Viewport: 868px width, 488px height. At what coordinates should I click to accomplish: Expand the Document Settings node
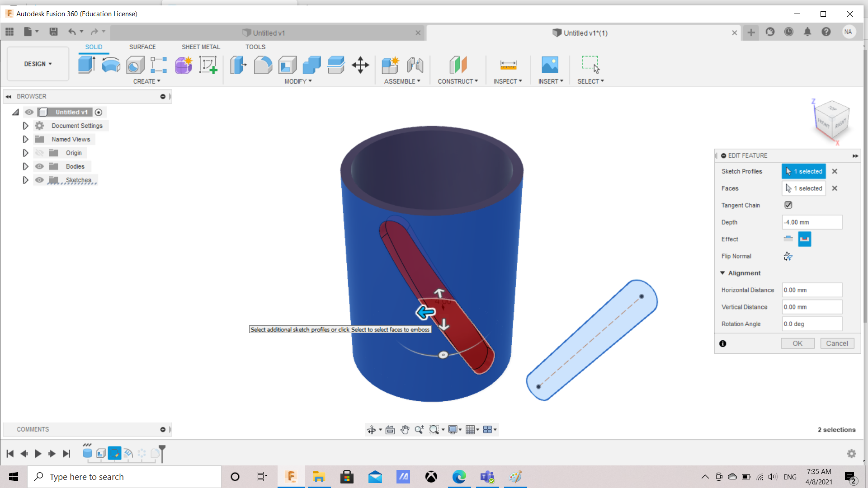pyautogui.click(x=25, y=126)
